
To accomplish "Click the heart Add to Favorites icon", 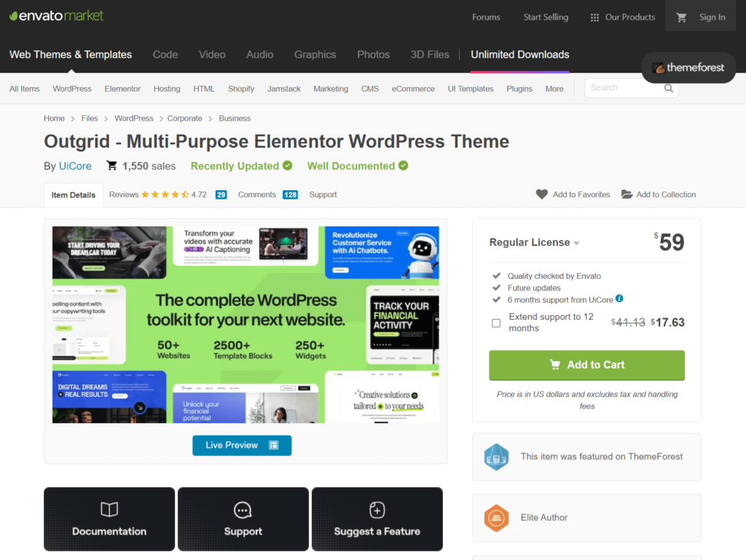I will point(542,194).
